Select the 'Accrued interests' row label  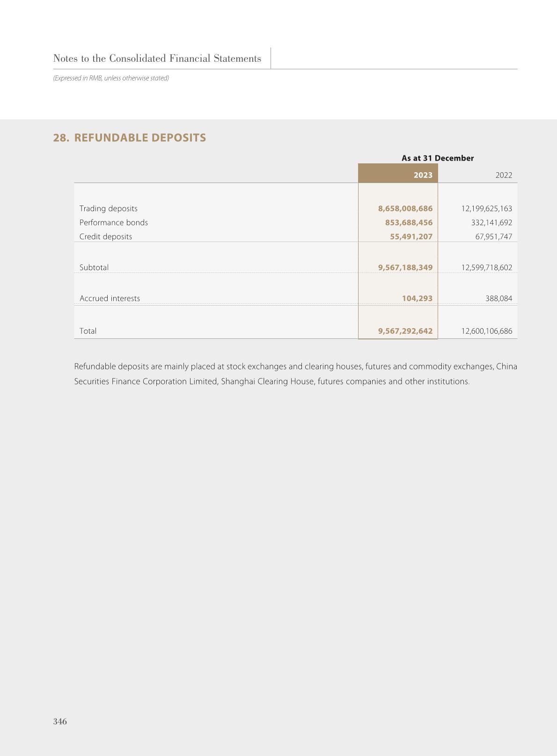pos(110,298)
